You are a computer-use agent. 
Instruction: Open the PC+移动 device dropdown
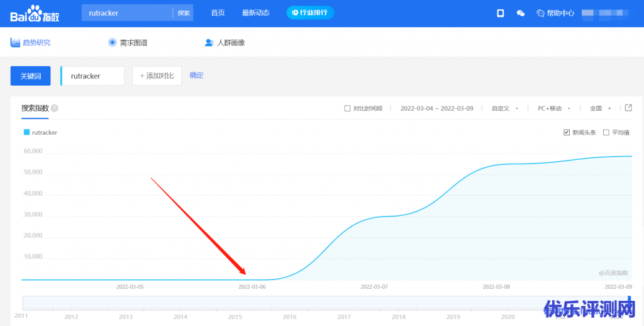554,108
